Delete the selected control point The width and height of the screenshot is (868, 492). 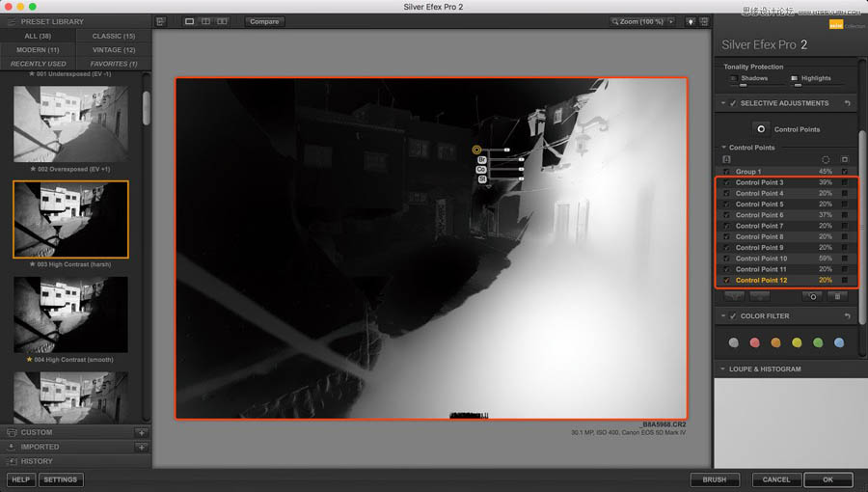[837, 296]
